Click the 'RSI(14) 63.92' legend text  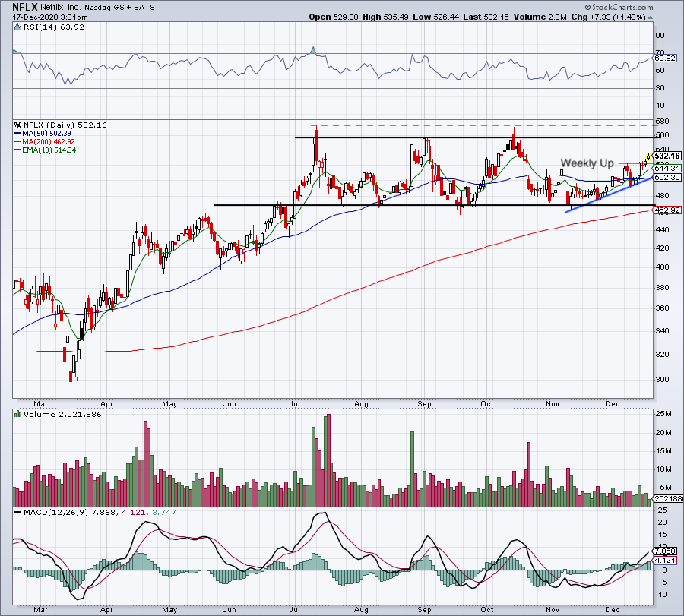pos(53,27)
